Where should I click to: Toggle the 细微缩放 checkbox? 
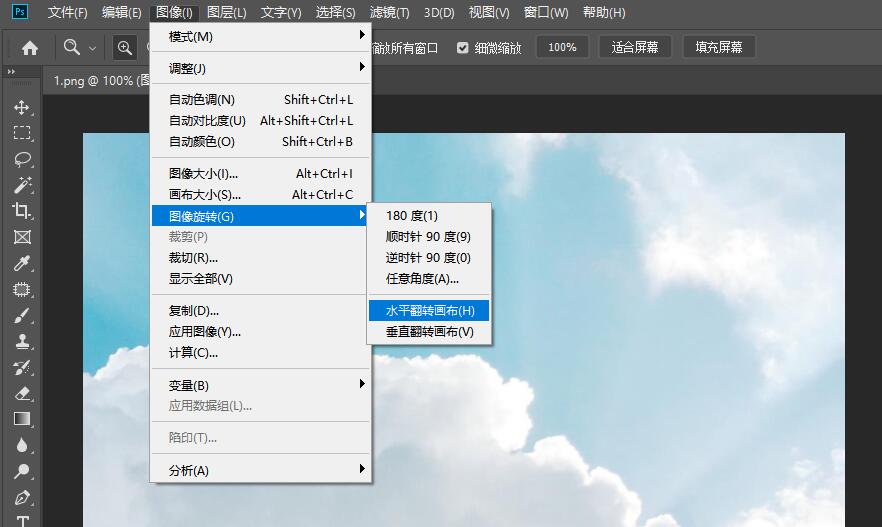click(x=462, y=48)
